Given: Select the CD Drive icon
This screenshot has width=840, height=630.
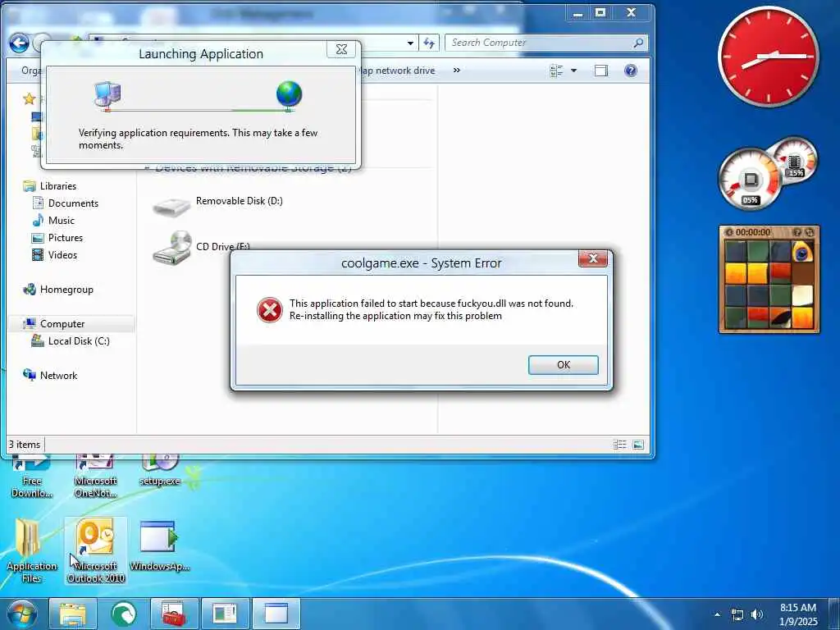Looking at the screenshot, I should [x=172, y=247].
